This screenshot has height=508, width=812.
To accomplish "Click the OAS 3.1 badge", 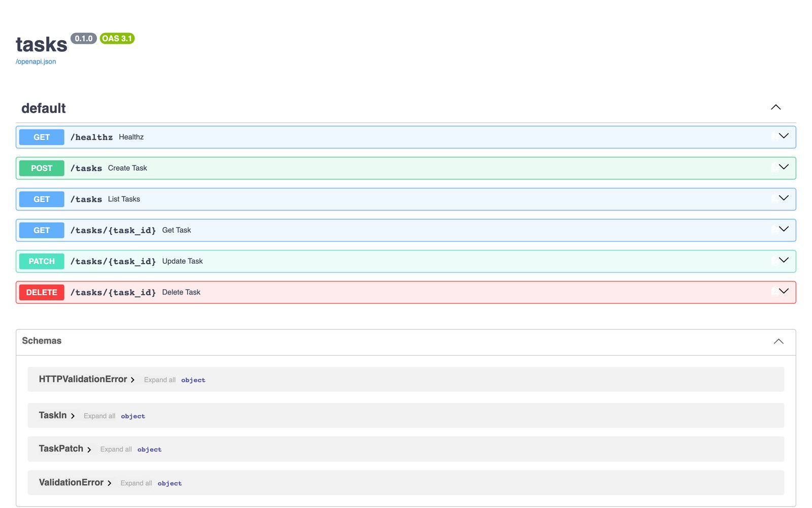I will (117, 39).
